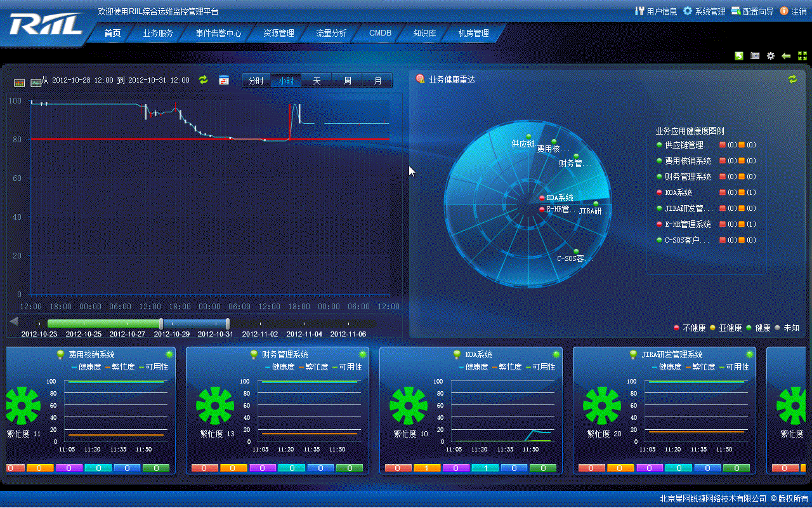
Task: Click the 注销 logout link
Action: pos(799,11)
